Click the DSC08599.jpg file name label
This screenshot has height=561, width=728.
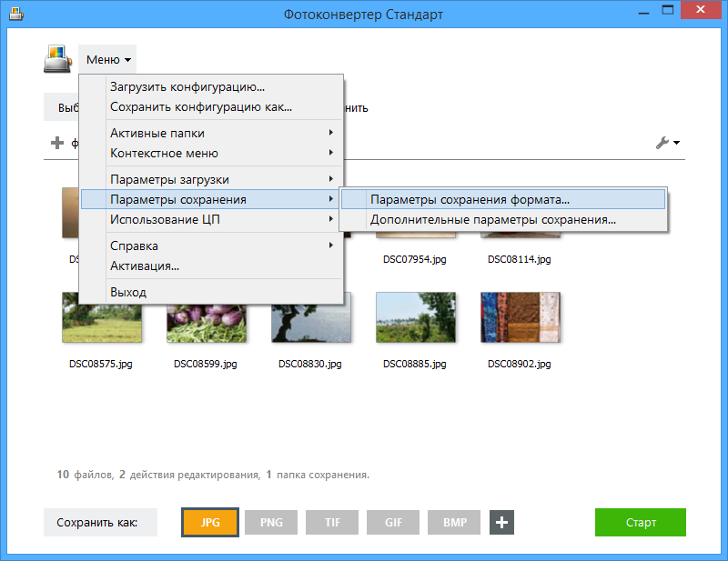[x=206, y=364]
